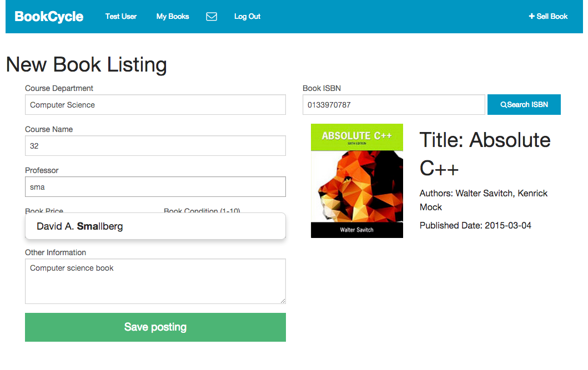Image resolution: width=588 pixels, height=370 pixels.
Task: Click the Title: Absolute C++ heading
Action: (x=485, y=154)
